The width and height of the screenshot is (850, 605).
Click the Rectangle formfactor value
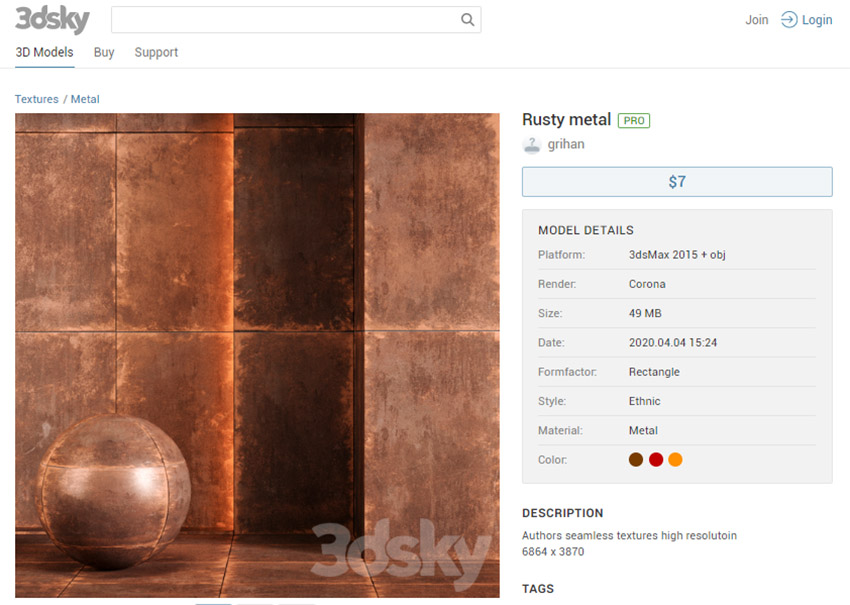point(654,372)
